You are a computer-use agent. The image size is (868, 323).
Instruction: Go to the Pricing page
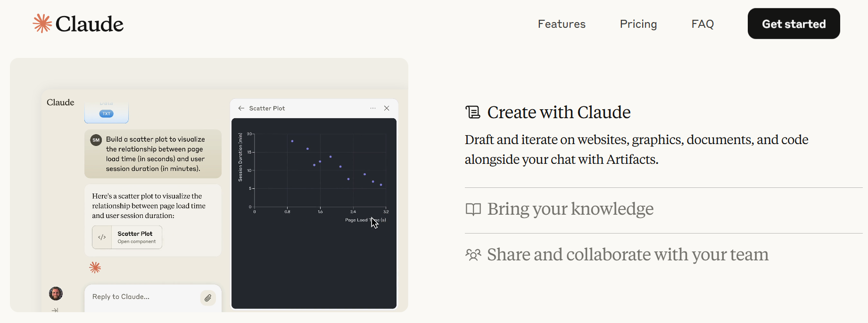tap(638, 24)
